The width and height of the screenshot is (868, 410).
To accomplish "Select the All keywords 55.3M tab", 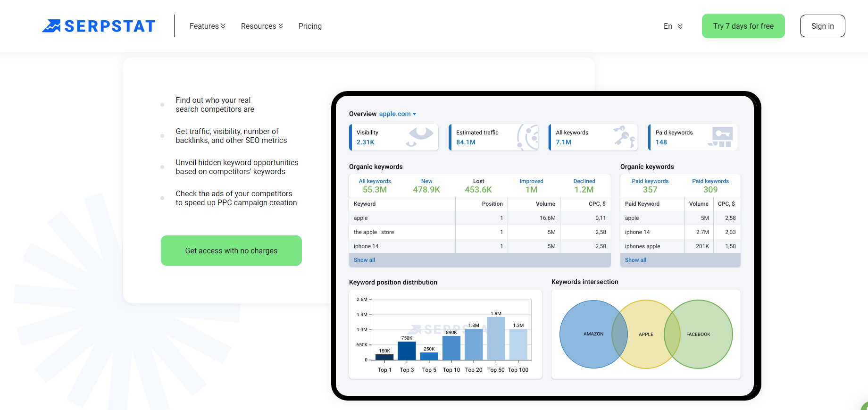I will click(x=375, y=186).
